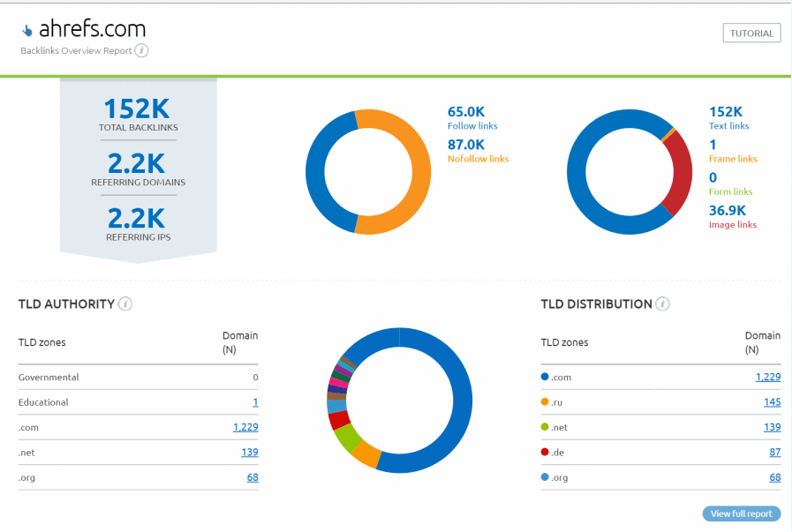The height and width of the screenshot is (532, 792).
Task: Click the ahrefs.com domain title
Action: click(x=93, y=29)
